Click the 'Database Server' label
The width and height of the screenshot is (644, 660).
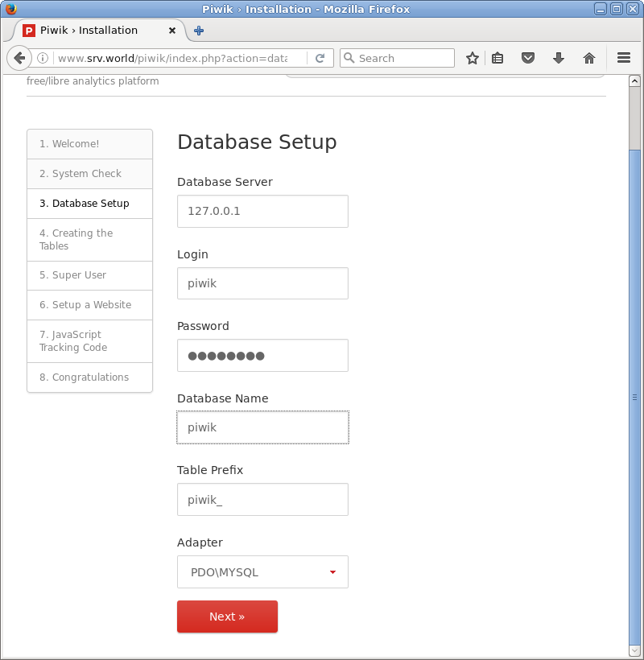click(x=225, y=182)
